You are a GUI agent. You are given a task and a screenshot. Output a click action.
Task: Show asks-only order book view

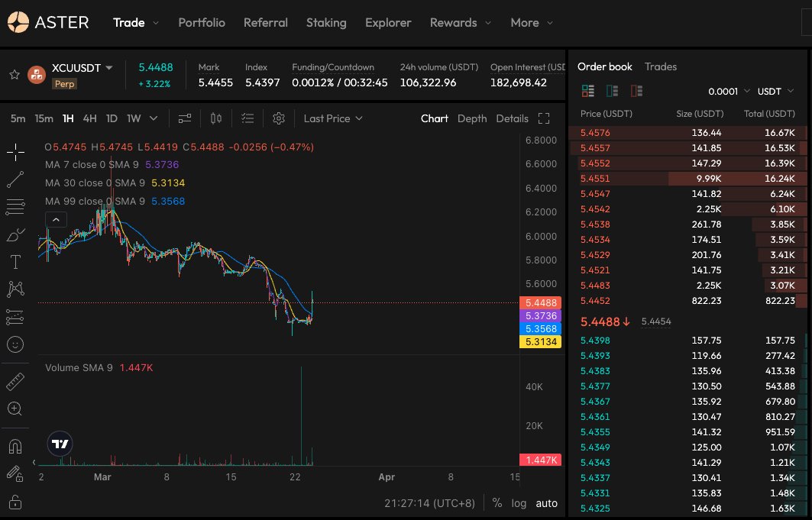coord(636,91)
